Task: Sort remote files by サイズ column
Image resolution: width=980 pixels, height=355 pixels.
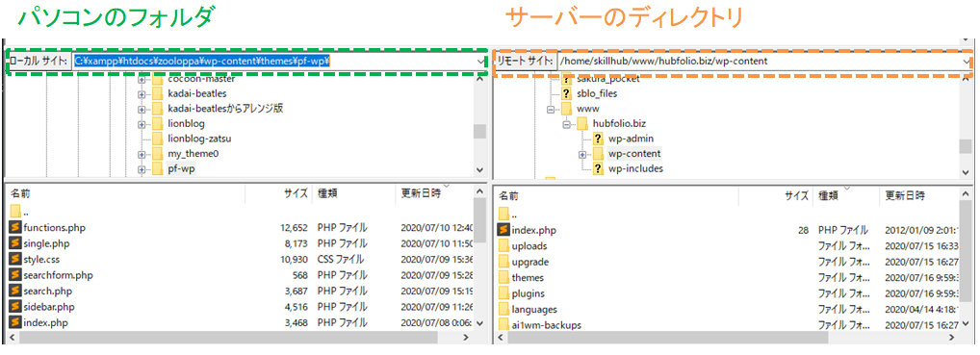Action: pyautogui.click(x=776, y=195)
